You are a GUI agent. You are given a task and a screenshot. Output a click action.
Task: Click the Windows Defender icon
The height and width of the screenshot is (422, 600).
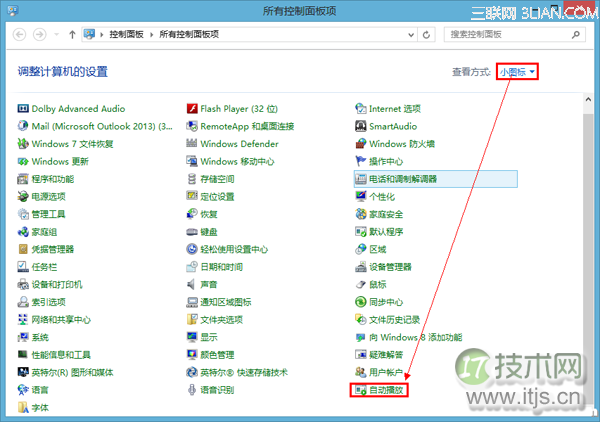192,143
